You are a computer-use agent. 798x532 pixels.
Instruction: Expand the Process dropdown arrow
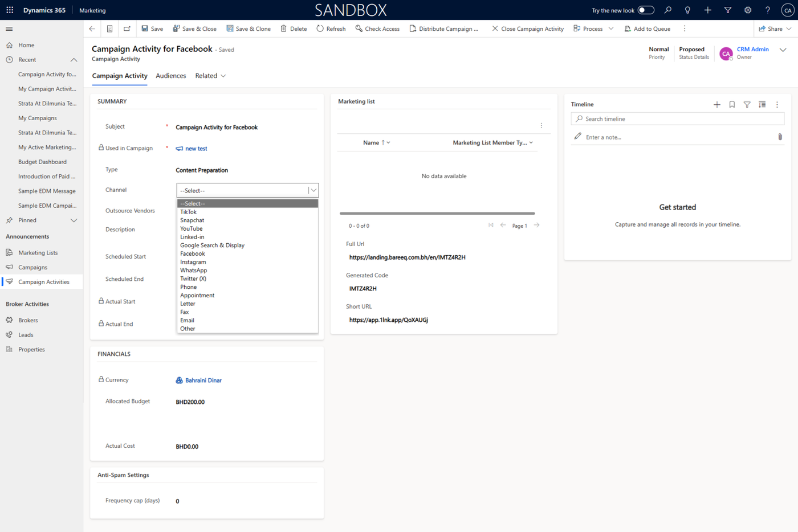(x=611, y=28)
